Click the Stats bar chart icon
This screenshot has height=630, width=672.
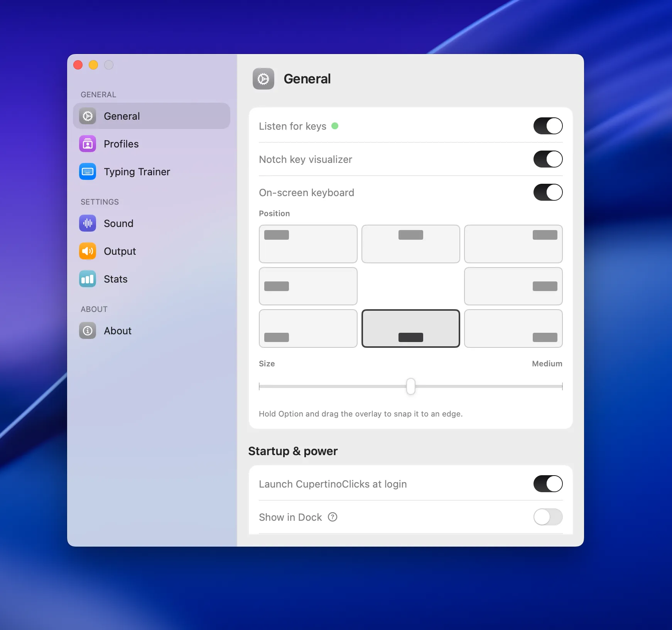pos(88,279)
